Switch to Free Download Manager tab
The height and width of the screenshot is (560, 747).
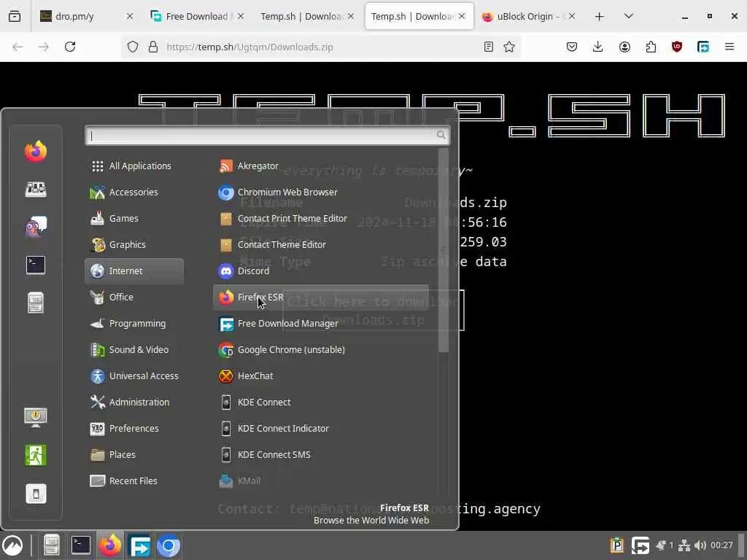pyautogui.click(x=197, y=16)
